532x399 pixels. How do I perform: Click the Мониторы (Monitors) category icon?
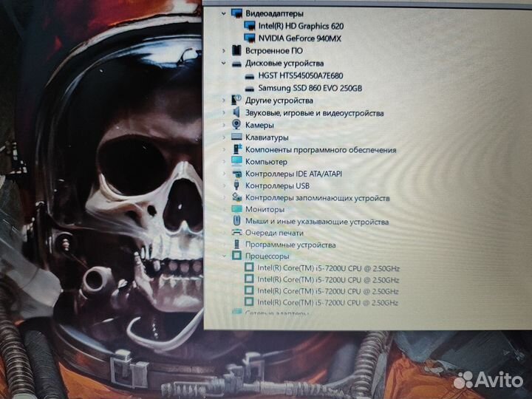[236, 209]
